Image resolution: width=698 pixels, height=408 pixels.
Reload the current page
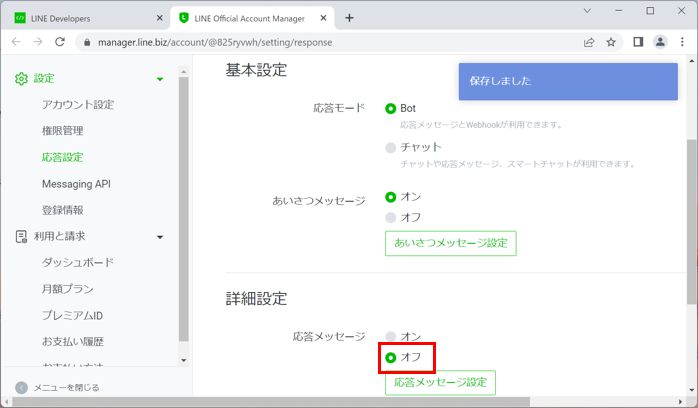(60, 42)
